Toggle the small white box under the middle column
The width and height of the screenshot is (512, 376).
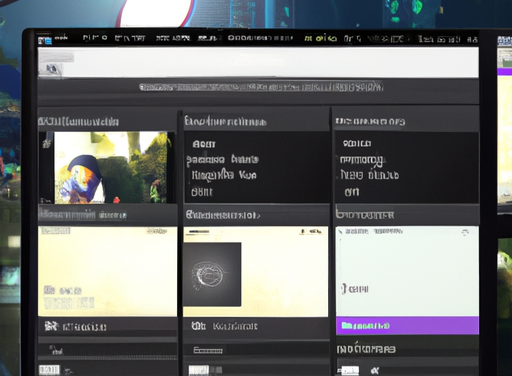[199, 370]
